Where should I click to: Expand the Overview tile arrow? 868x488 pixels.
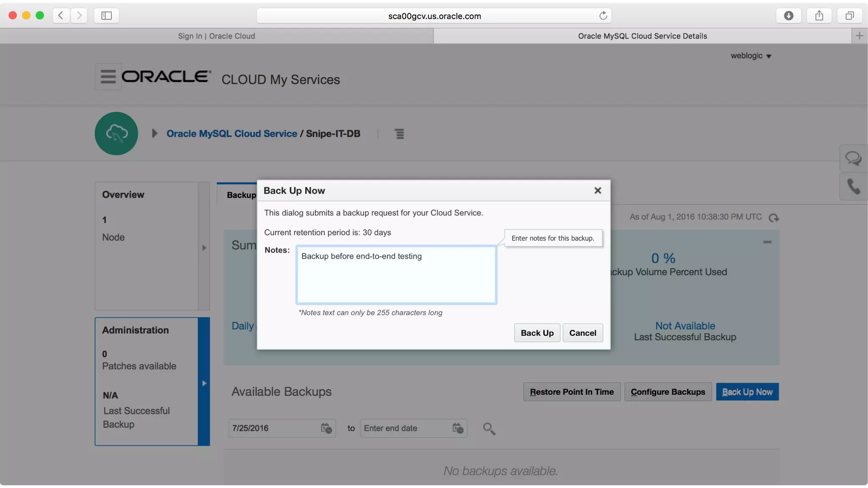(204, 248)
